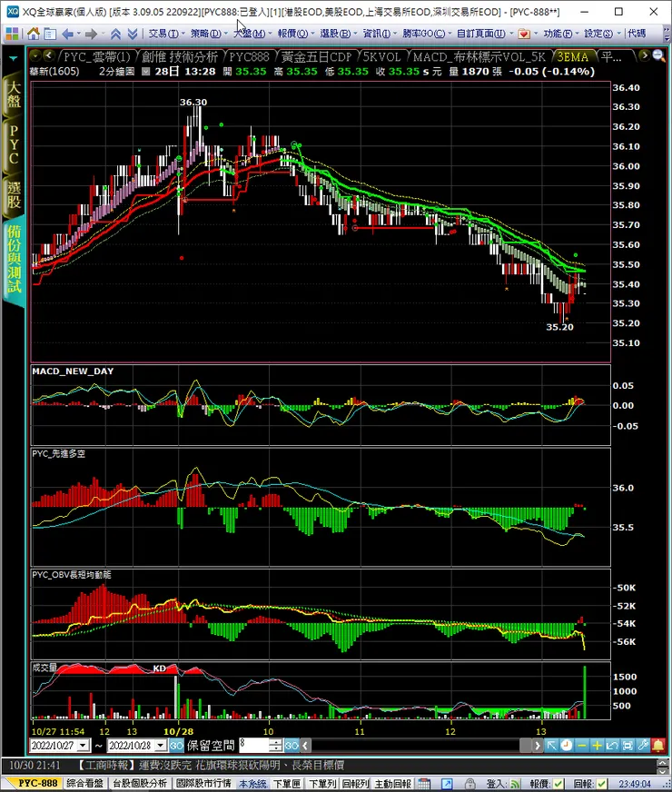
Task: Click the scrollbar left arrow under chart
Action: point(305,745)
